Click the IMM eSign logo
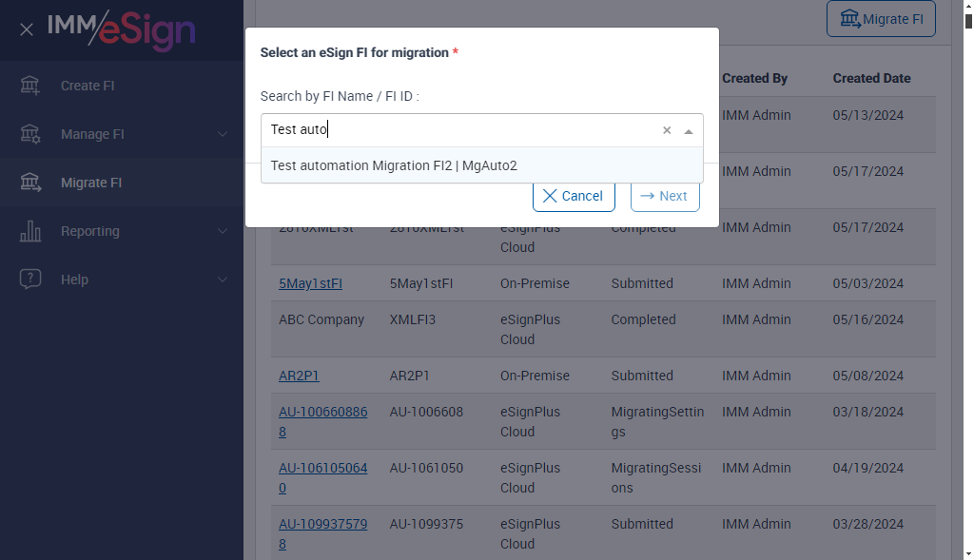 coord(121,29)
